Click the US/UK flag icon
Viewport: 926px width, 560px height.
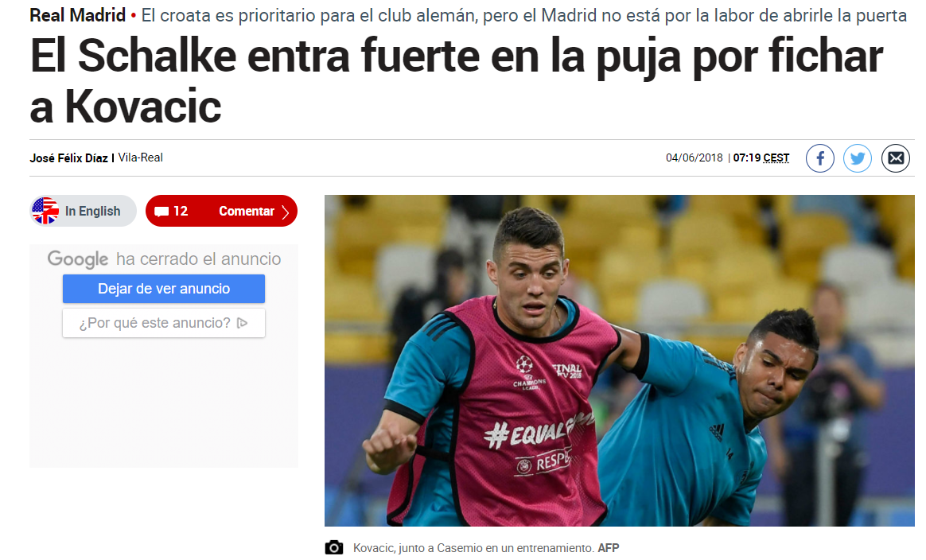point(45,211)
